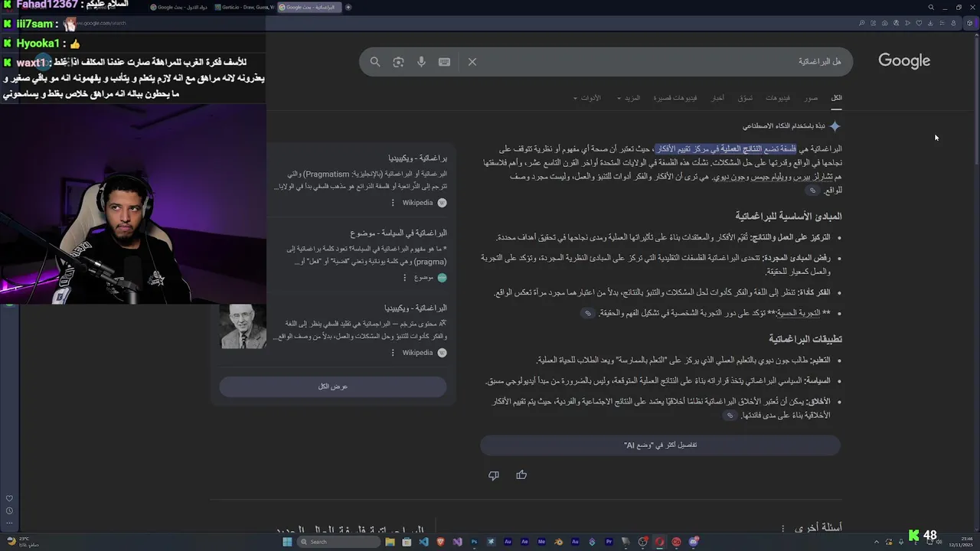Open the تسوّق shopping tab
The height and width of the screenshot is (551, 980).
click(x=745, y=98)
